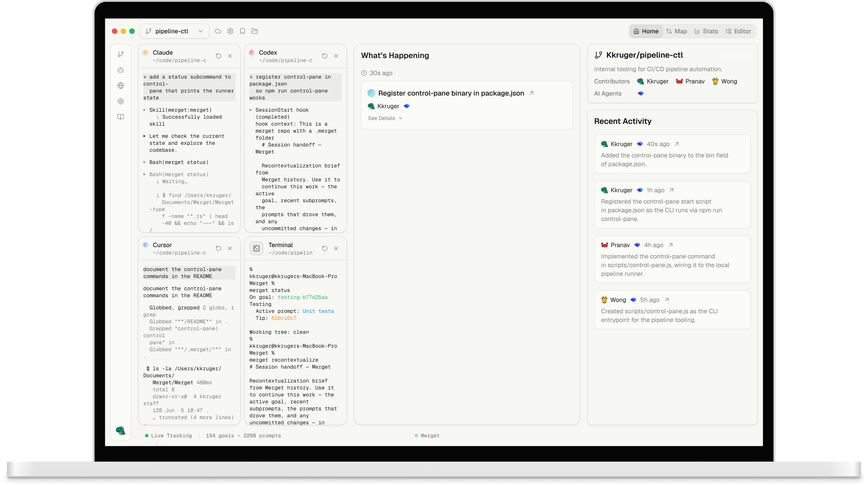Click the Terminal prompt icon
The image size is (868, 485).
click(x=256, y=248)
